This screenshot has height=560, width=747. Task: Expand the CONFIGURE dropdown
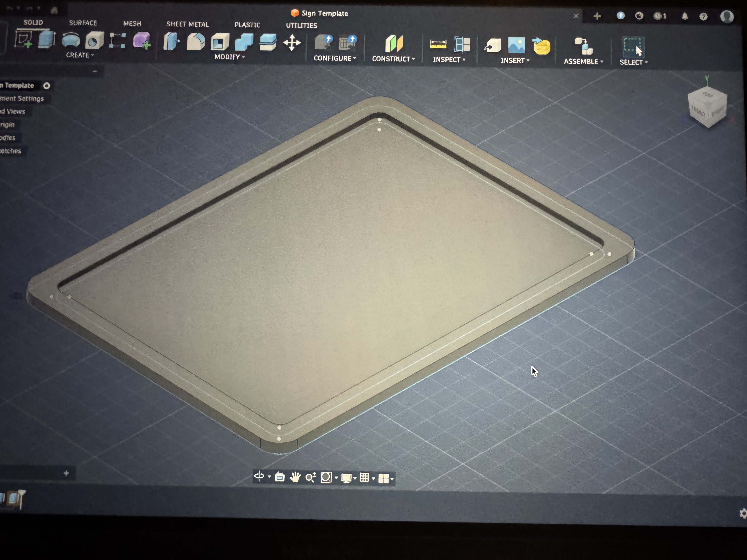[x=335, y=58]
